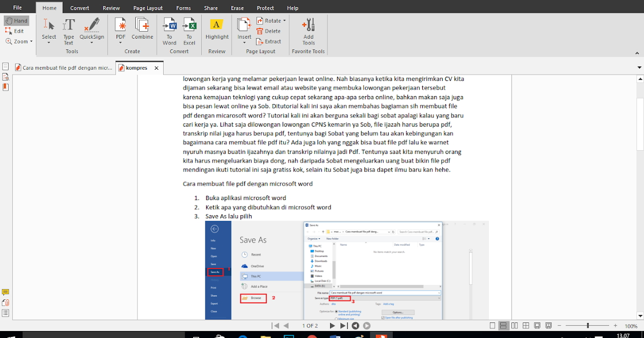Open the Forms ribbon tab
Viewport: 644px width, 338px height.
(x=184, y=8)
